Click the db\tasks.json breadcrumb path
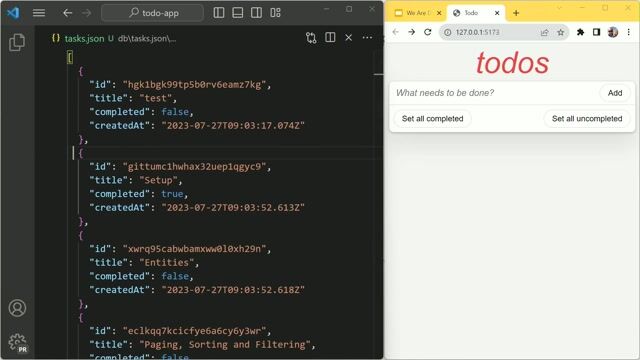This screenshot has height=360, width=640. point(147,38)
